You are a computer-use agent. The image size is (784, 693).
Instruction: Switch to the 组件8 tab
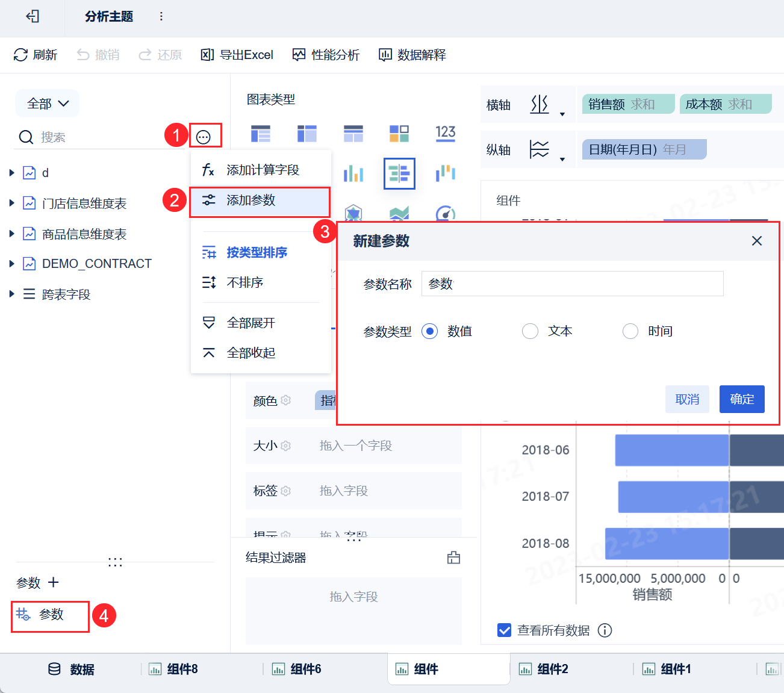(173, 670)
